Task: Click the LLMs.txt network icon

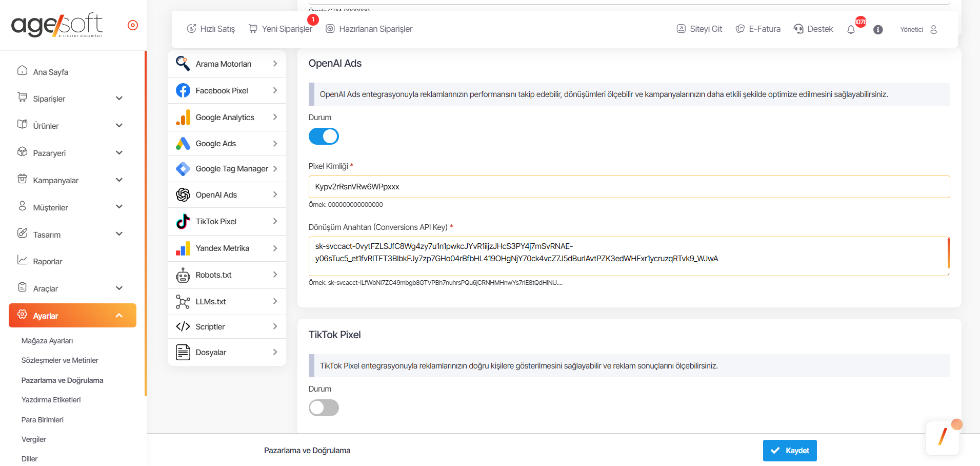Action: click(183, 302)
